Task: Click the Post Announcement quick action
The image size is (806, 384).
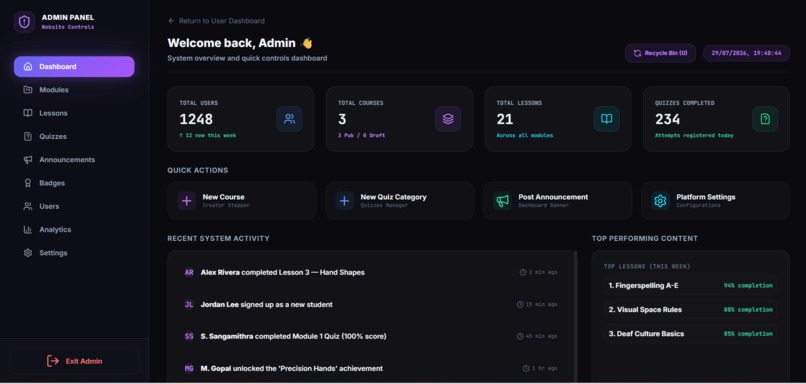Action: [557, 201]
